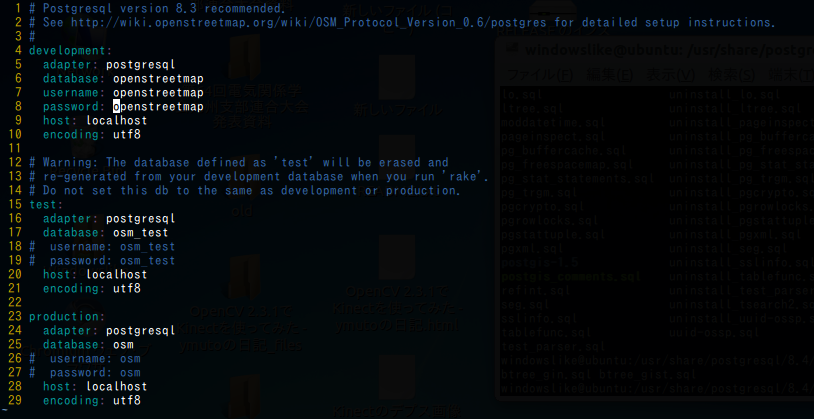This screenshot has height=419, width=814.
Task: Click 'uuid-ossp.sql' in background terminal
Action: point(714,332)
